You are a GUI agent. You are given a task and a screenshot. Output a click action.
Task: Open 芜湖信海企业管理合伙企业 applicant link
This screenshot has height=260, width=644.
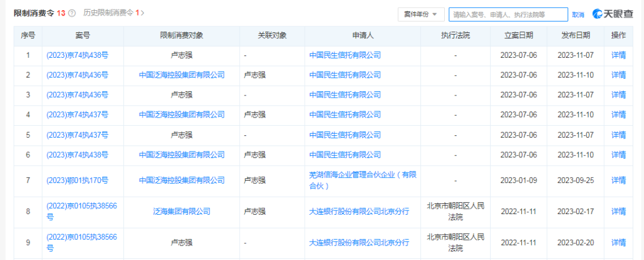coord(363,180)
